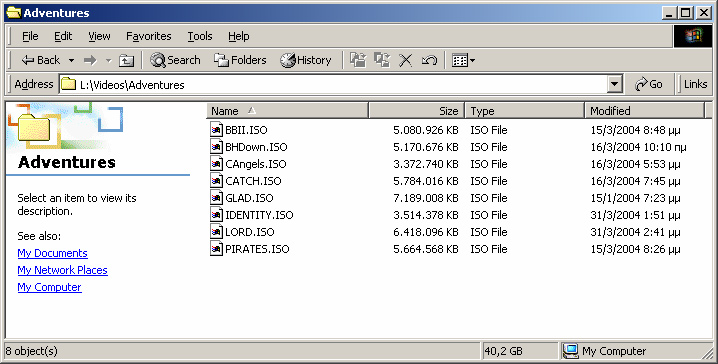The image size is (718, 364).
Task: Open the Forward history dropdown arrow
Action: 109,60
